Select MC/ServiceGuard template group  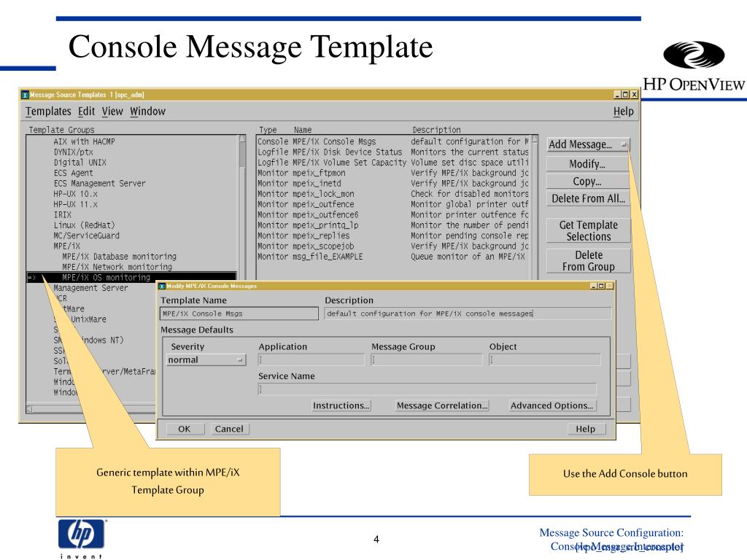tap(86, 236)
